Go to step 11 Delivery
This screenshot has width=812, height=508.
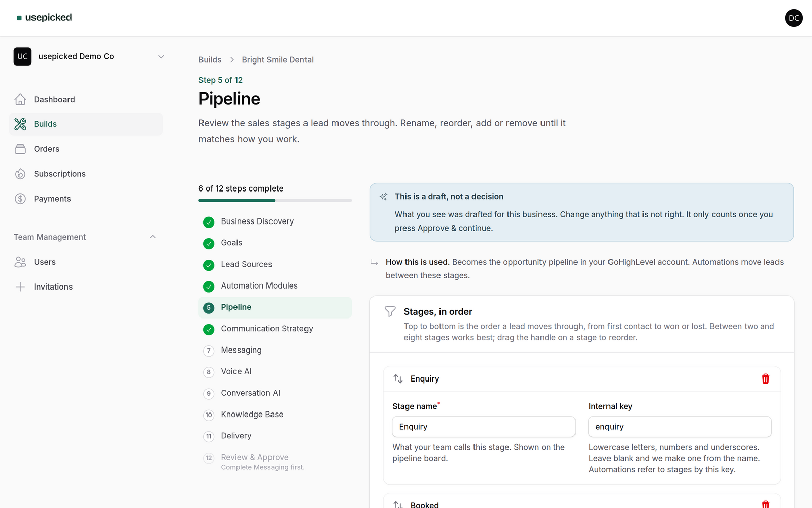click(275, 436)
